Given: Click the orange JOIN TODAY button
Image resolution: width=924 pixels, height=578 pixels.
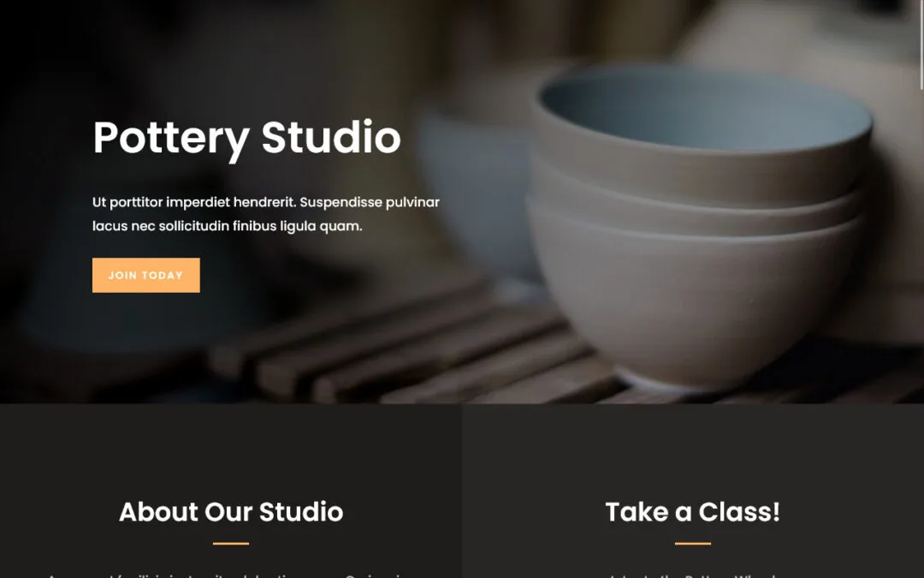Looking at the screenshot, I should click(146, 275).
